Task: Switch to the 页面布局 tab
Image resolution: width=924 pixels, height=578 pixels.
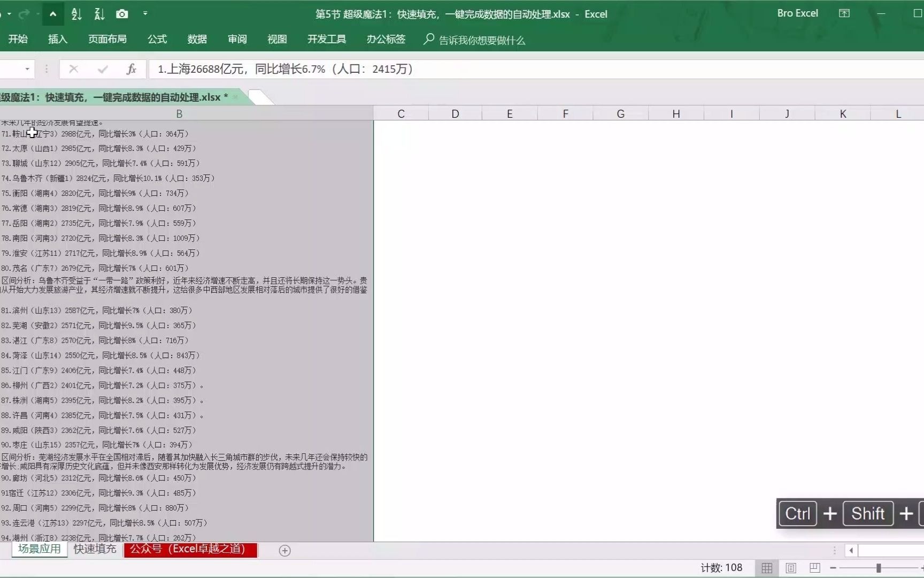Action: point(107,39)
